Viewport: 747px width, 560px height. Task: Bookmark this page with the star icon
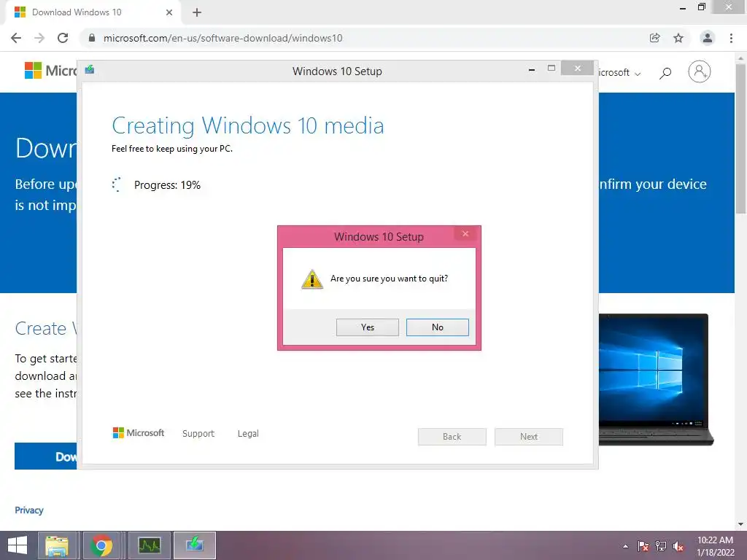[x=678, y=38]
